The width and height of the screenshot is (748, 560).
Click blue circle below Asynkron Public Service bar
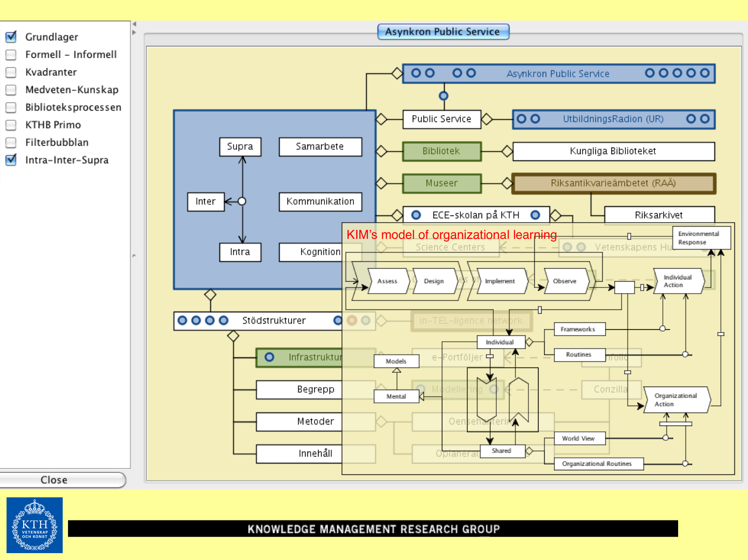coord(443,96)
